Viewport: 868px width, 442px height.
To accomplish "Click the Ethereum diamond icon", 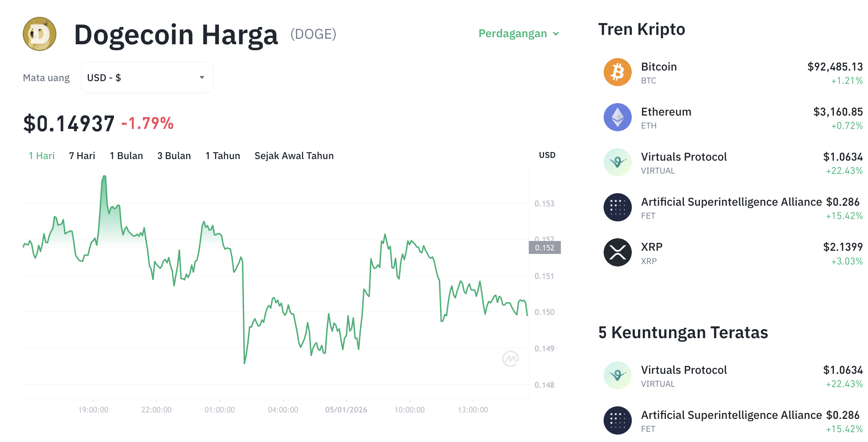I will 617,117.
